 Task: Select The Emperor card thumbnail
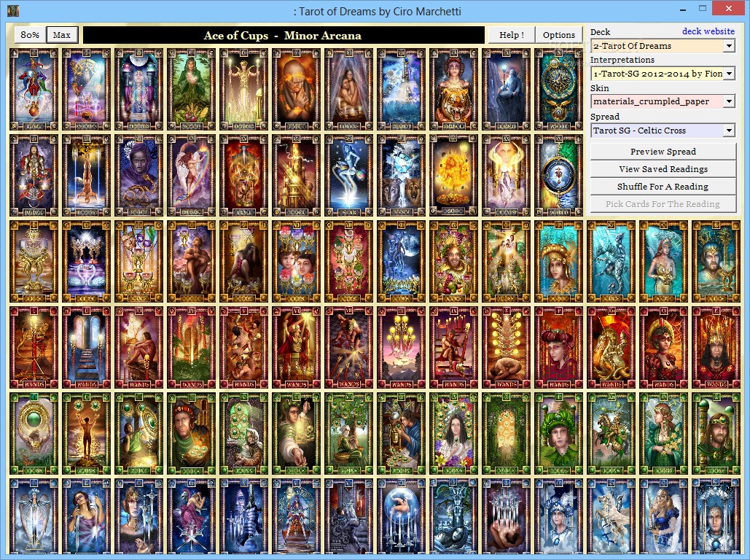pyautogui.click(x=244, y=89)
